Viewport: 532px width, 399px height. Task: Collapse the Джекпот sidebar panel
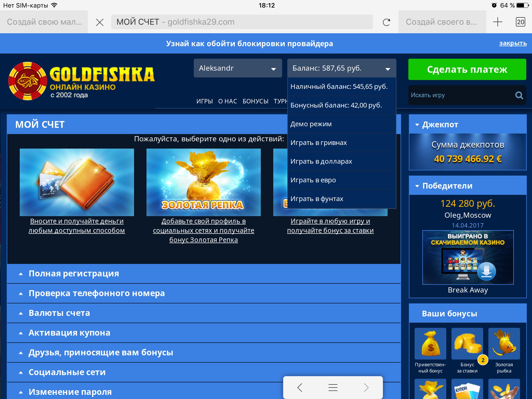click(x=440, y=124)
